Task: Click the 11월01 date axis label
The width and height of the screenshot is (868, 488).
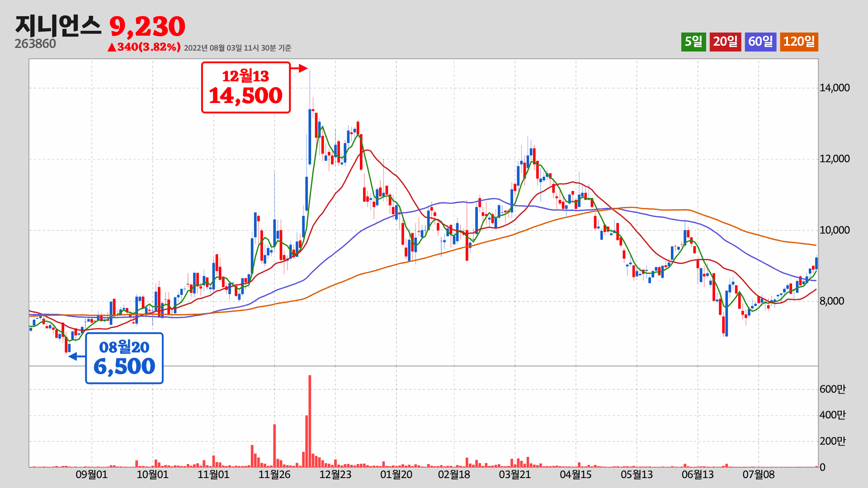Action: (213, 474)
